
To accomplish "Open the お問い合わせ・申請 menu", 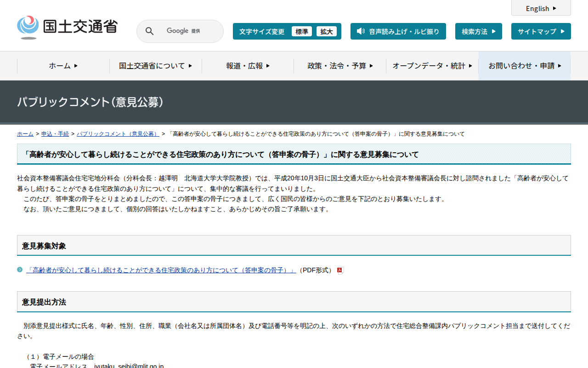I will [524, 66].
